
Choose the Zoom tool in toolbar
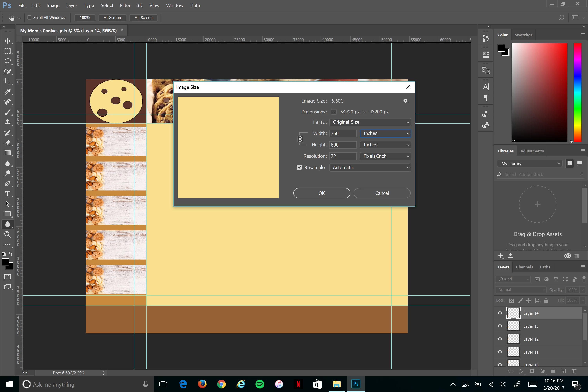[x=7, y=234]
